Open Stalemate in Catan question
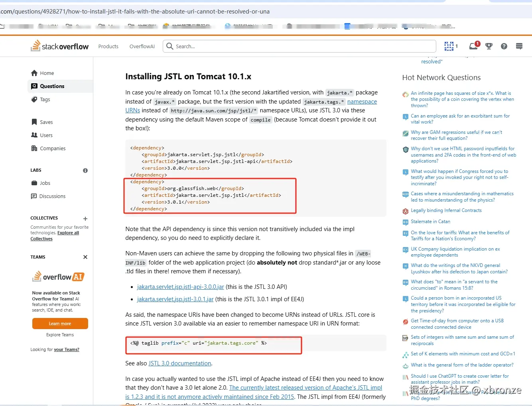 [x=431, y=222]
